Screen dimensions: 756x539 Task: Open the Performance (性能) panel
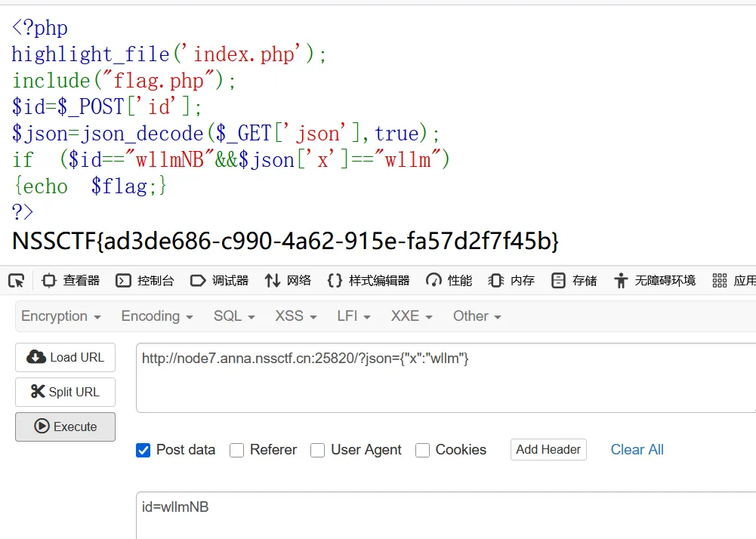449,281
